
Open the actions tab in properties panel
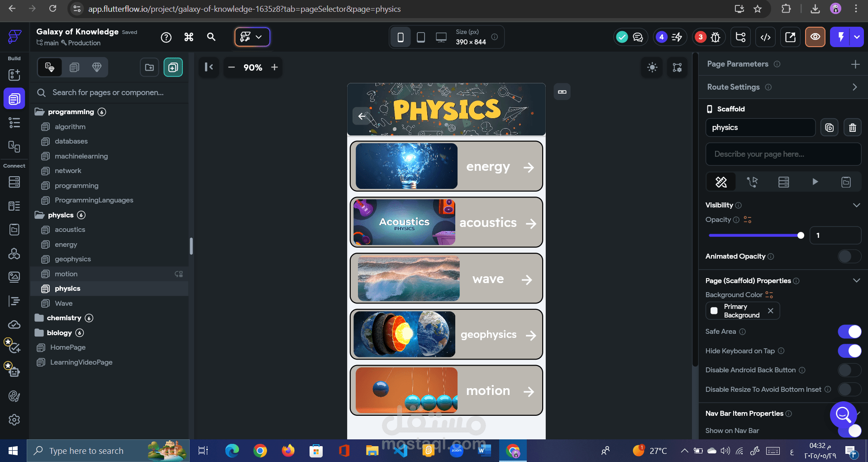pyautogui.click(x=752, y=182)
